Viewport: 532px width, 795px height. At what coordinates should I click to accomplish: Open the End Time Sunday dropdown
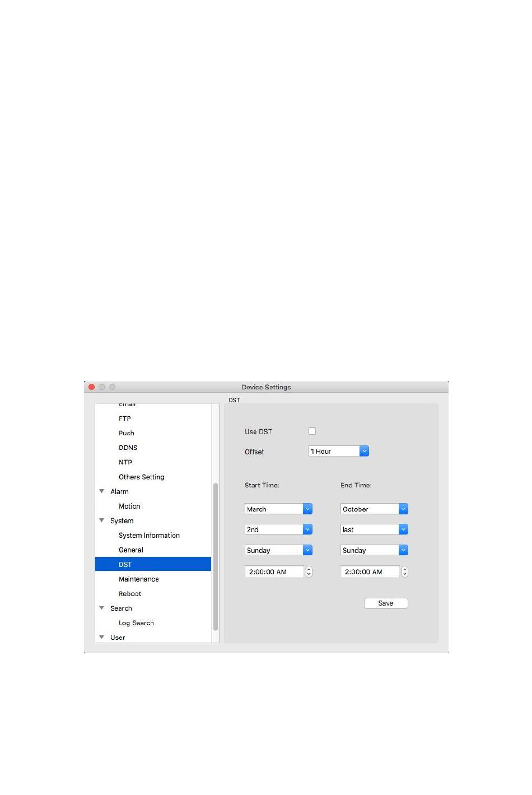pyautogui.click(x=374, y=550)
